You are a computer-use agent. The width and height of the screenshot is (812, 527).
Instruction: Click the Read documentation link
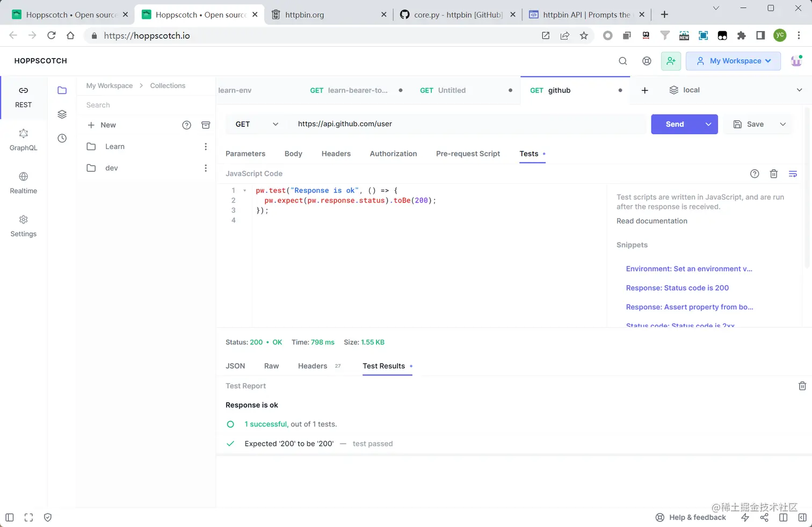(651, 221)
